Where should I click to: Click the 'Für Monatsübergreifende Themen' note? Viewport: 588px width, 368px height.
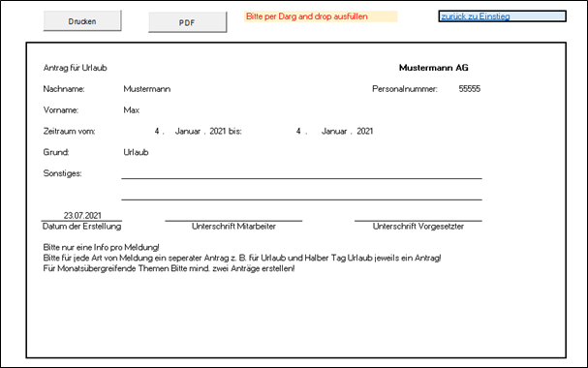click(x=170, y=268)
